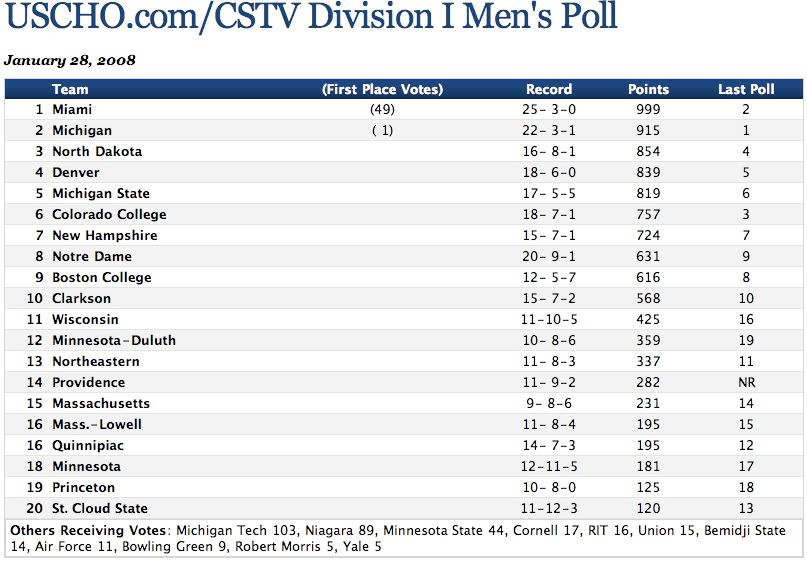The height and width of the screenshot is (562, 807).
Task: Select the Michigan team in second place
Action: point(82,130)
